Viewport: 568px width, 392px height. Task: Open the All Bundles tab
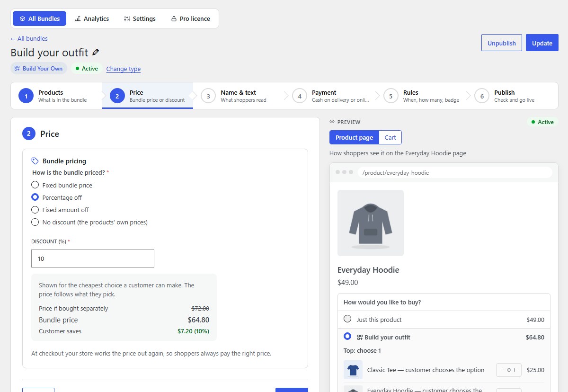(x=40, y=18)
